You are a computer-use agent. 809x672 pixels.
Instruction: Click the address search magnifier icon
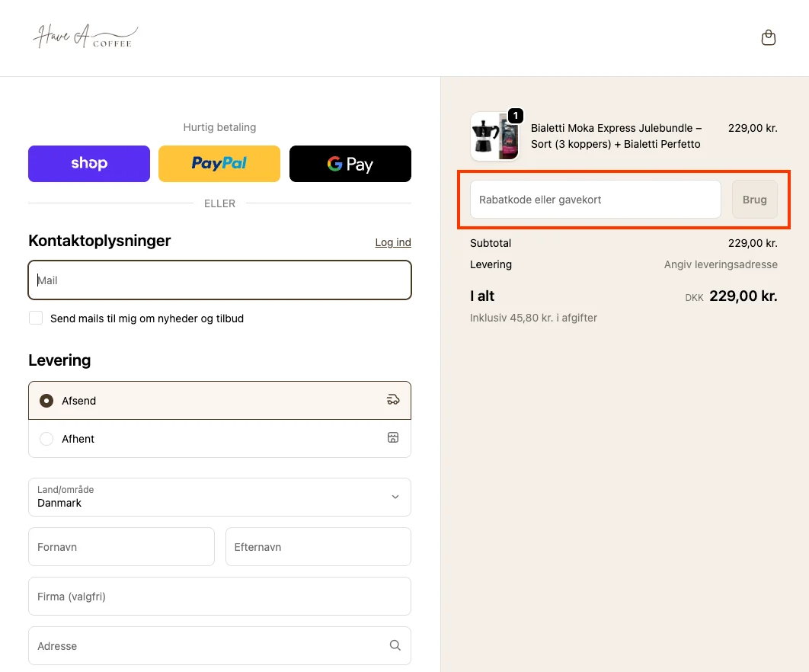(395, 645)
